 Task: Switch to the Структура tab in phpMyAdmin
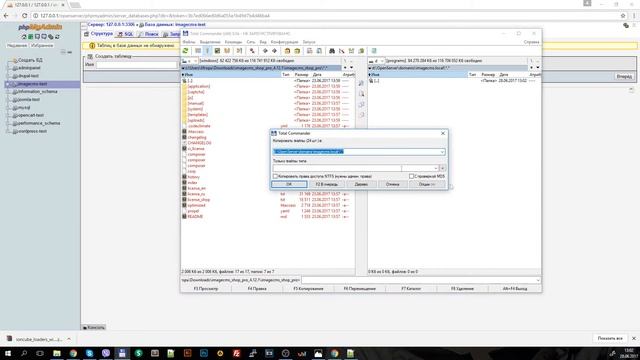[98, 34]
